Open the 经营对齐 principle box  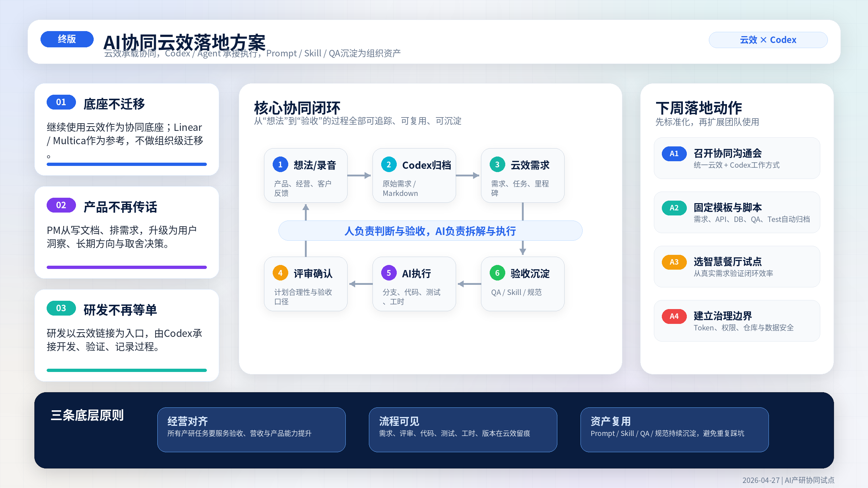(251, 430)
